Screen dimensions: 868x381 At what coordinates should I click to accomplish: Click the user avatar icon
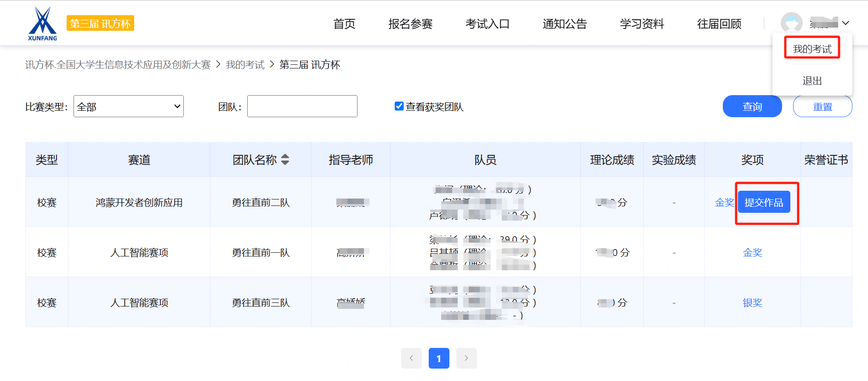pyautogui.click(x=791, y=23)
